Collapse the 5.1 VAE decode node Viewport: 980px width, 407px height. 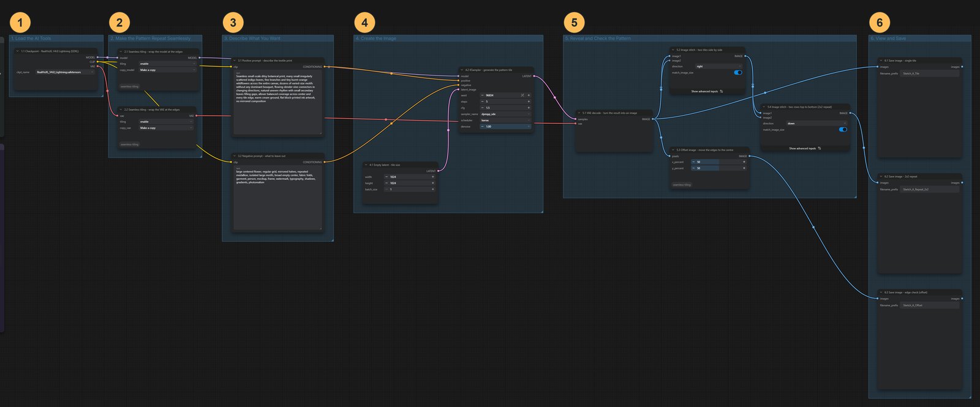click(579, 113)
